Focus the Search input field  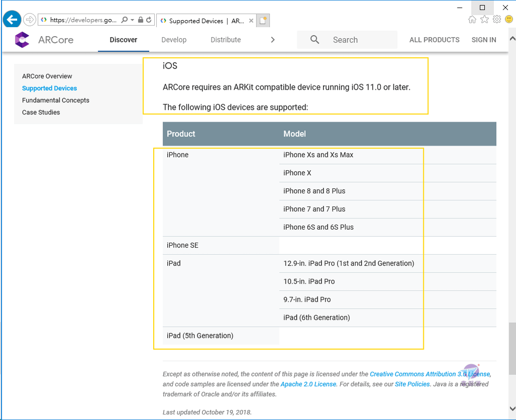pos(347,40)
